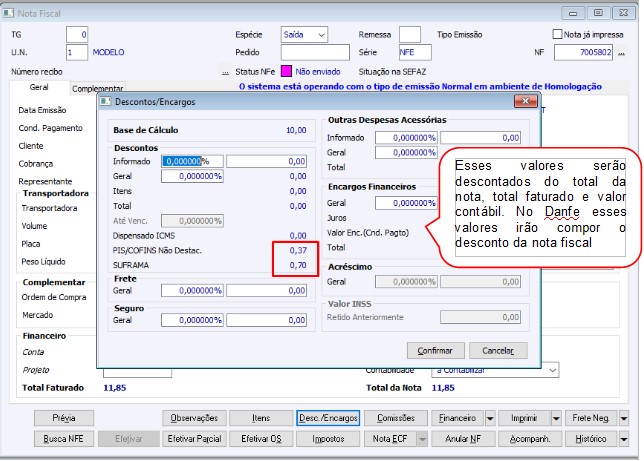
Task: Switch to the Geral tab
Action: 39,87
